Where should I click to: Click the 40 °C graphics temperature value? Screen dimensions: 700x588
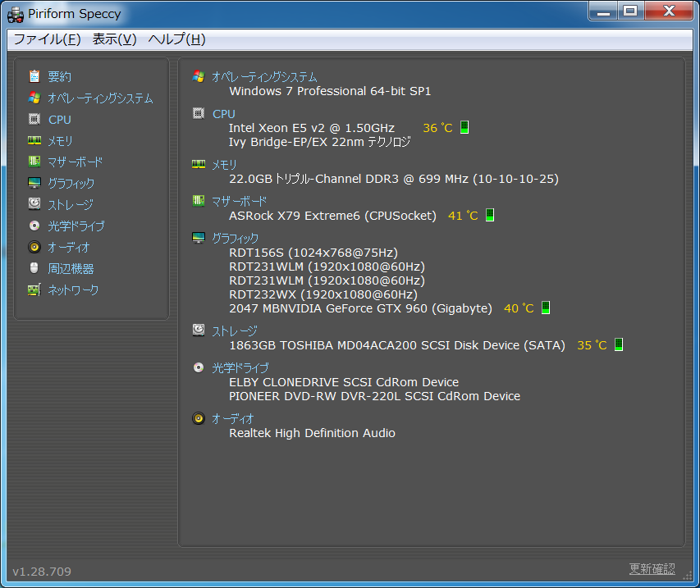(519, 308)
